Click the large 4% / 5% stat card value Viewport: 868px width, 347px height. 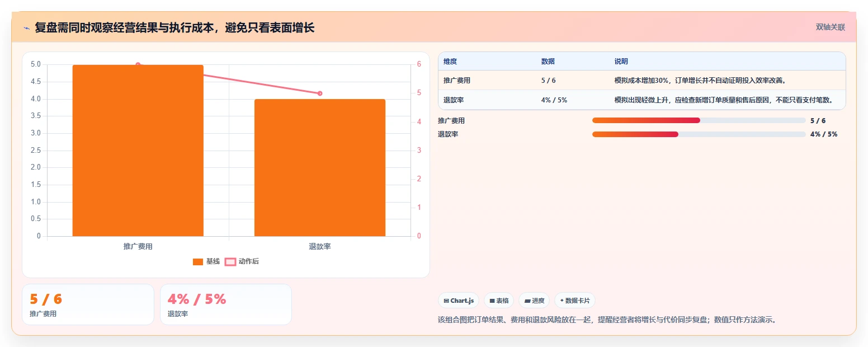coord(197,299)
